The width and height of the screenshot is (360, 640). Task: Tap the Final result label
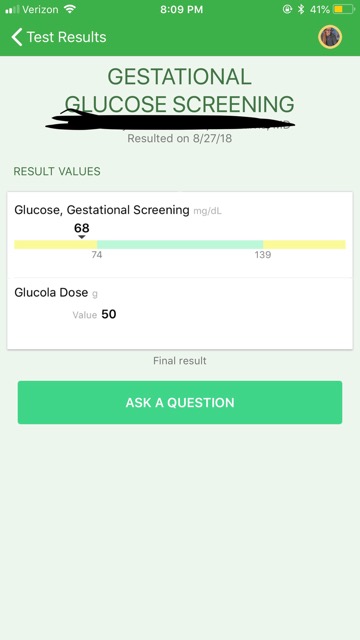click(x=180, y=361)
